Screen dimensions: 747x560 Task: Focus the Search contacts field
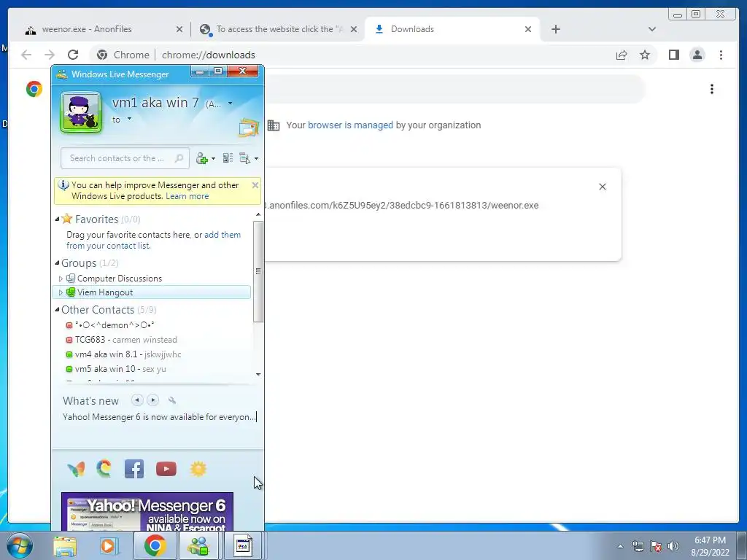pyautogui.click(x=125, y=158)
